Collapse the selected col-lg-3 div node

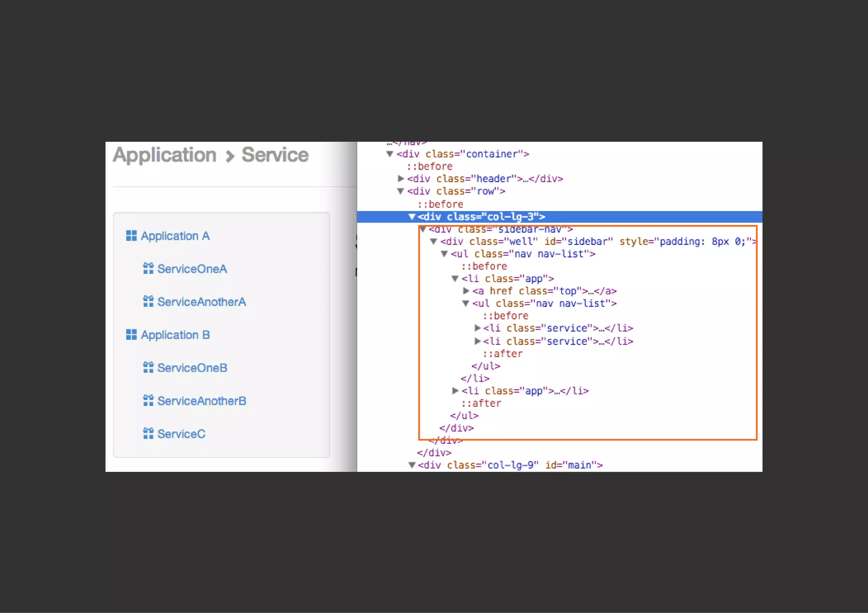[412, 217]
